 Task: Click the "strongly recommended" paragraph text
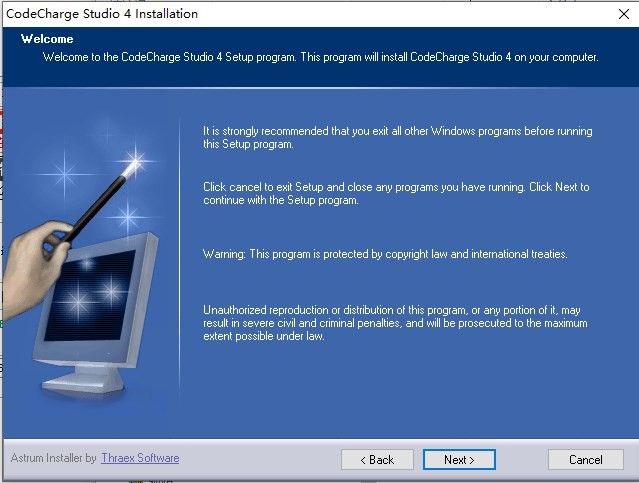[x=397, y=138]
